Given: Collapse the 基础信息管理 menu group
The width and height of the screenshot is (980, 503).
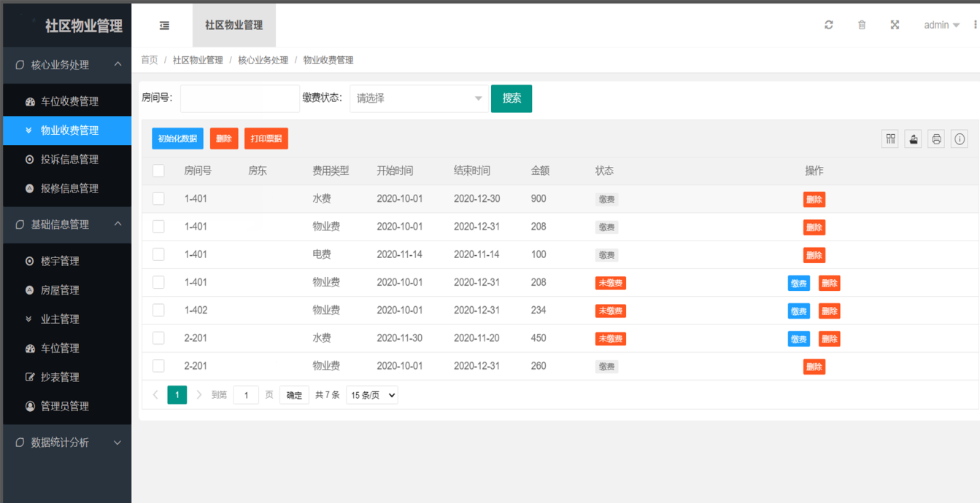Looking at the screenshot, I should [x=67, y=225].
